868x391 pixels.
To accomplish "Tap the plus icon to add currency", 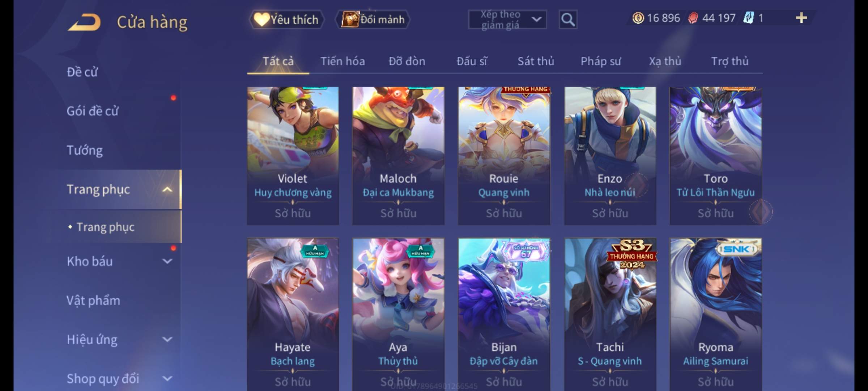I will pyautogui.click(x=801, y=18).
